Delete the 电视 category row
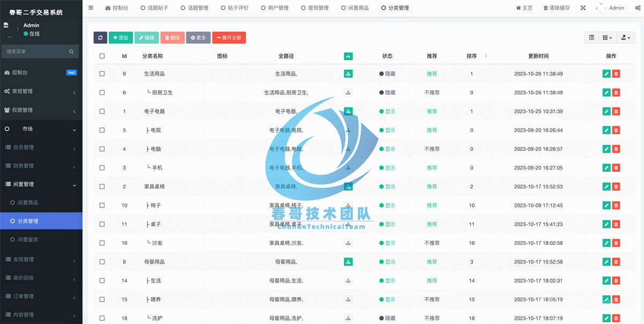 click(616, 130)
